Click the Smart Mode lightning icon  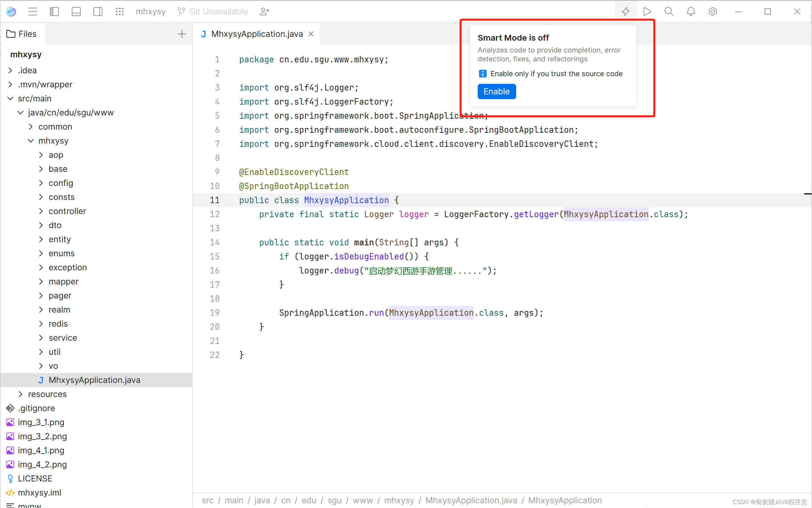tap(626, 11)
